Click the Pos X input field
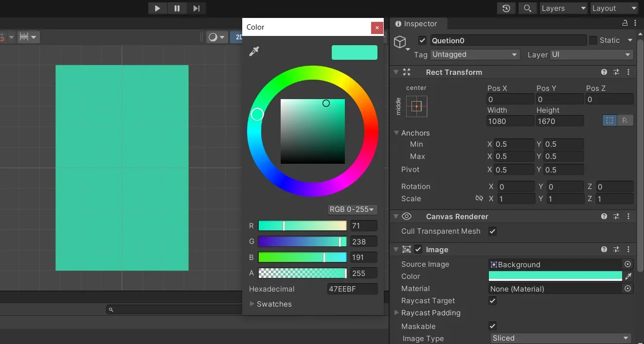This screenshot has width=644, height=344. click(x=510, y=99)
